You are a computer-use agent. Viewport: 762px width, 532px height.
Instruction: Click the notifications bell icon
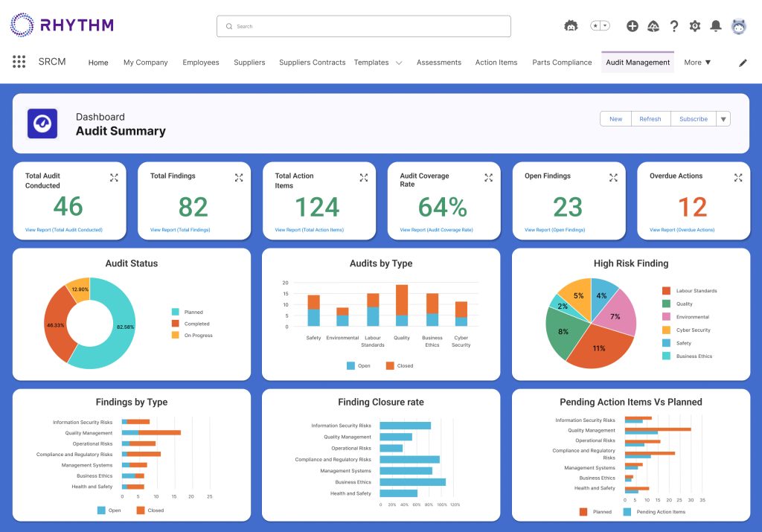pyautogui.click(x=716, y=26)
